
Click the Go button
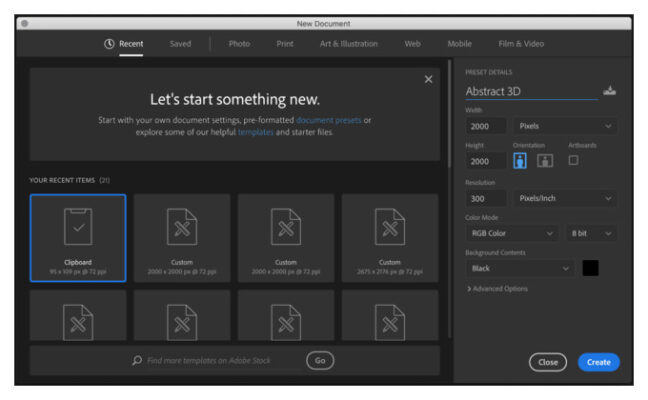pos(320,360)
